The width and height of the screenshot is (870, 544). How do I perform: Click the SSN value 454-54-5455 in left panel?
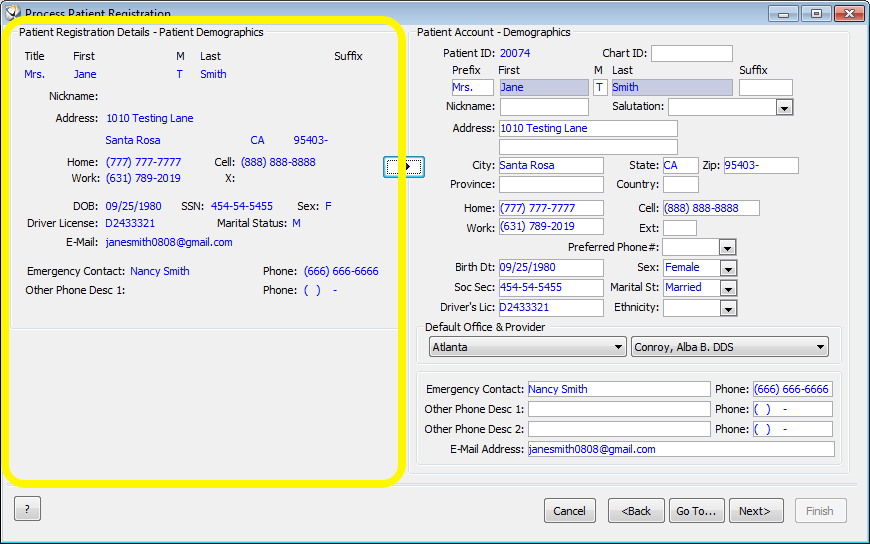tap(242, 206)
